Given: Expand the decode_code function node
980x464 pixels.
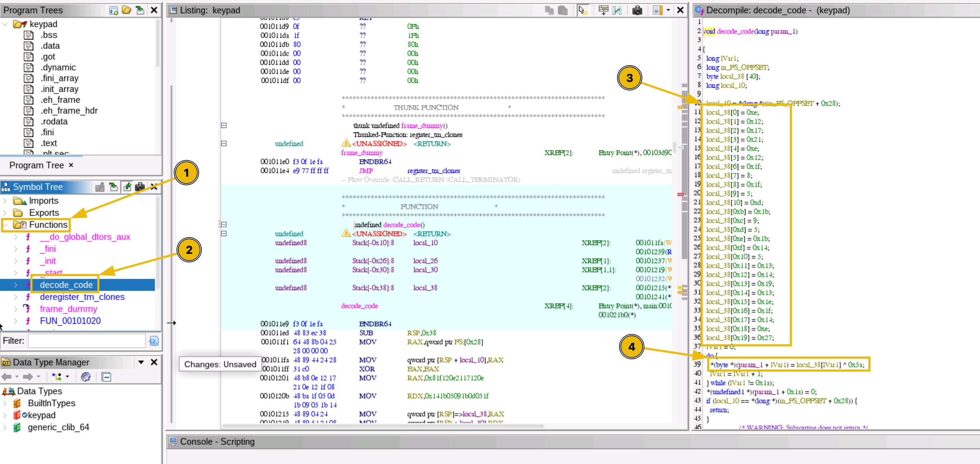Looking at the screenshot, I should [16, 285].
